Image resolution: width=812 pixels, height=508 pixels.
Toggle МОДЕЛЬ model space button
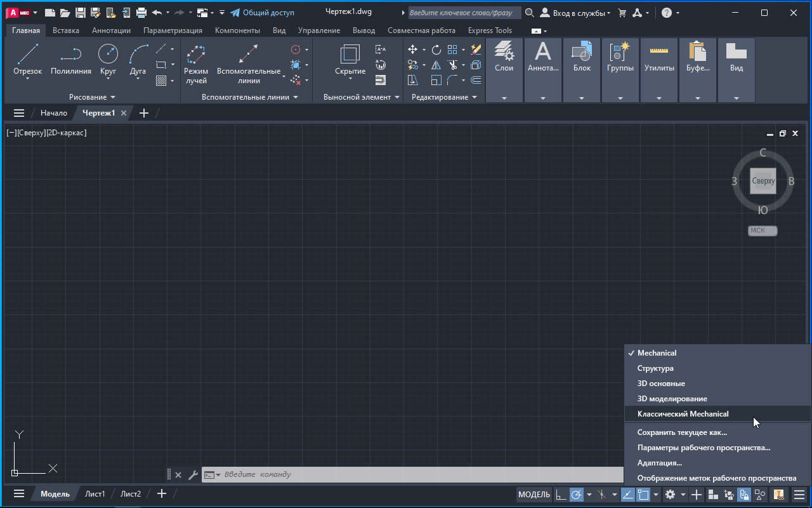[534, 495]
